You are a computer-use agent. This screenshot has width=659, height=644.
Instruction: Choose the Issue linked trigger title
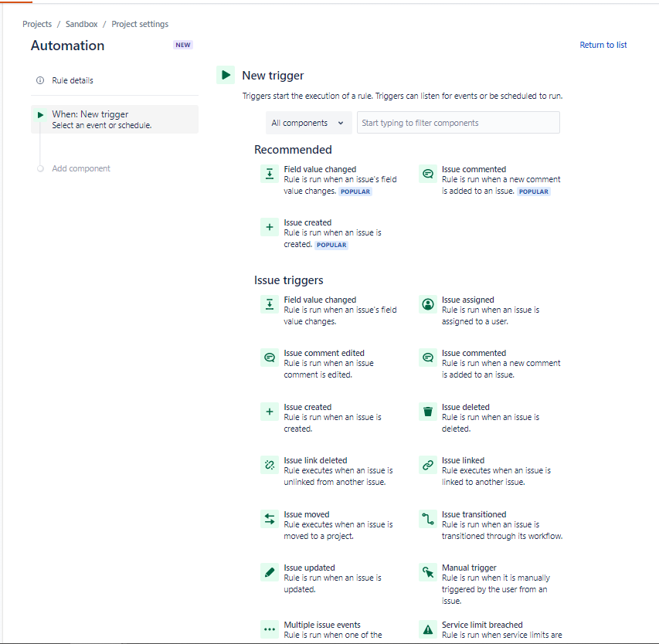pyautogui.click(x=463, y=460)
